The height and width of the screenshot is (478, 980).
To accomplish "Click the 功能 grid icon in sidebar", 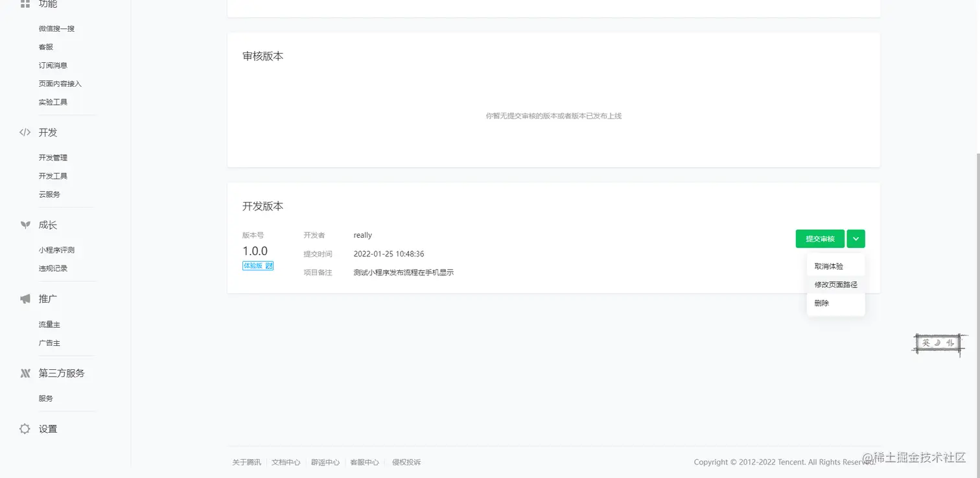I will click(25, 4).
